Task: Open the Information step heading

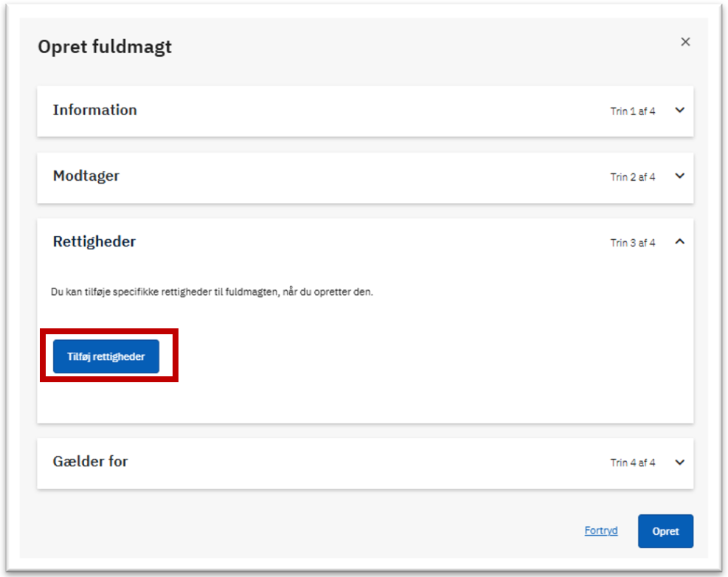Action: point(94,110)
